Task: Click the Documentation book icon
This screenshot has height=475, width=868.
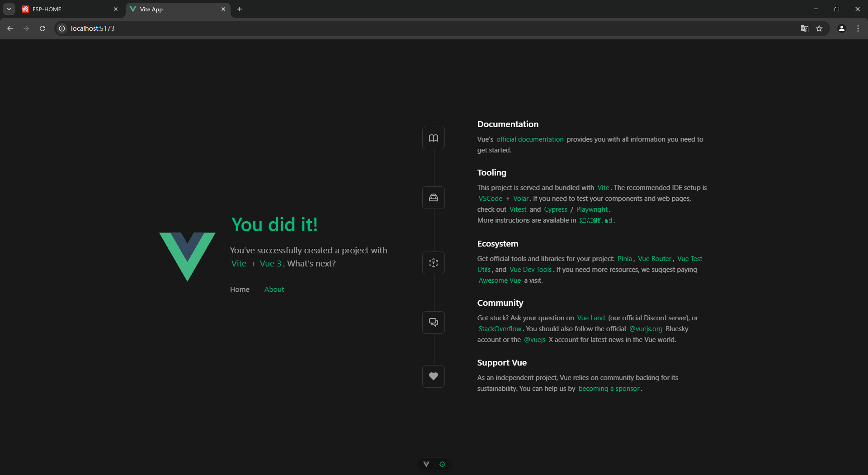Action: click(x=433, y=138)
